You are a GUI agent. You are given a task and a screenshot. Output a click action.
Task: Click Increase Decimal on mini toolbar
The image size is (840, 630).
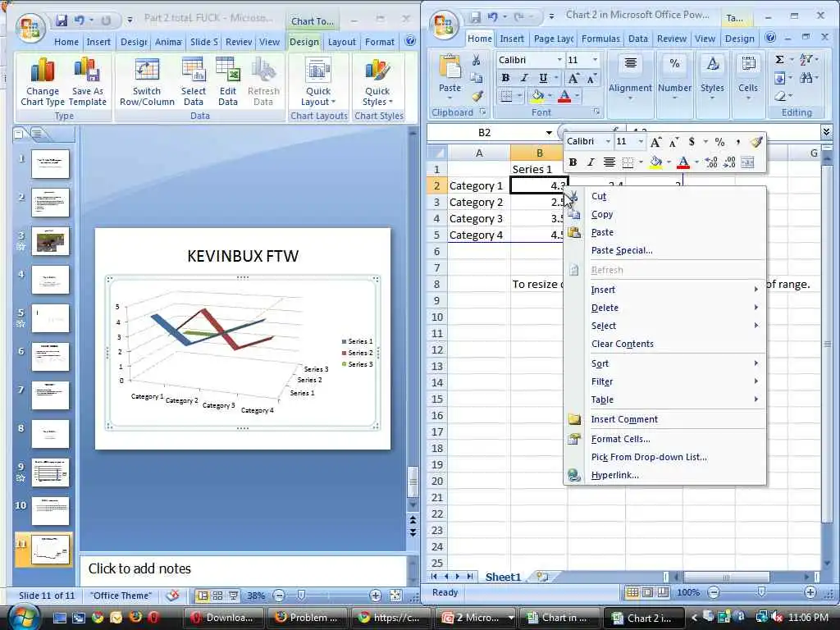click(711, 162)
